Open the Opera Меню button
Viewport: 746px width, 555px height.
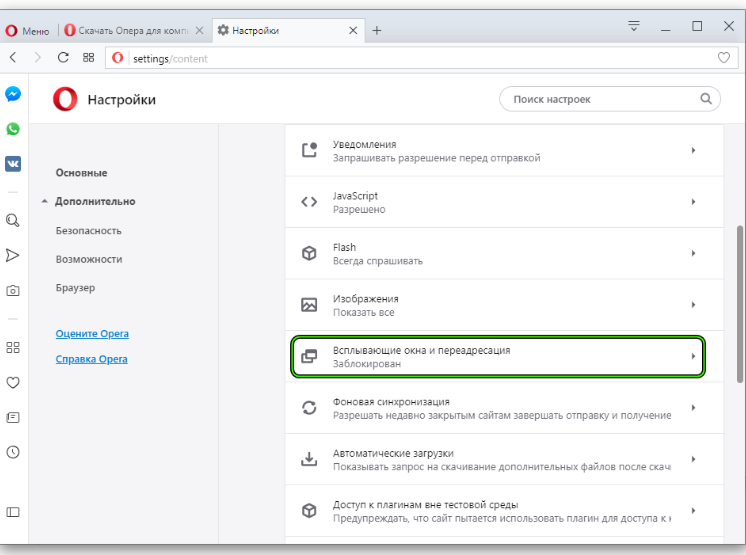(28, 31)
